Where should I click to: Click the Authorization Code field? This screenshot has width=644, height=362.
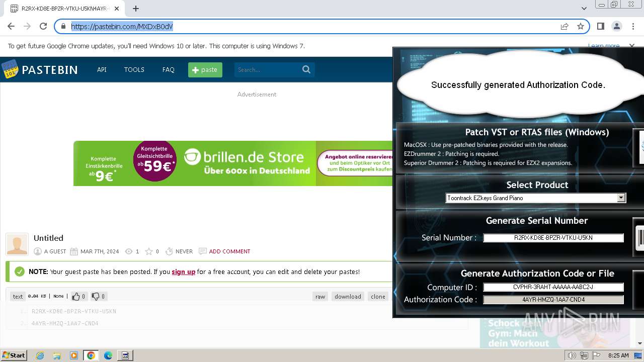tap(553, 299)
